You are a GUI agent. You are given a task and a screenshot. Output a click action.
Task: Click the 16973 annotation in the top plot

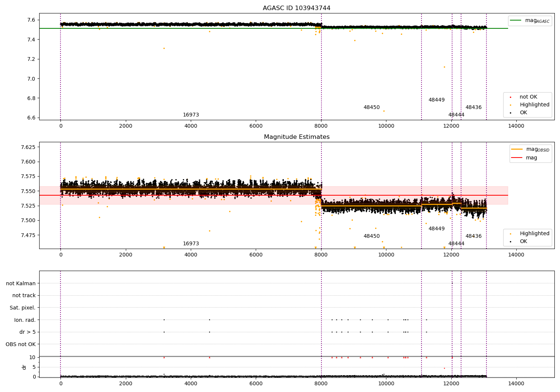(191, 115)
